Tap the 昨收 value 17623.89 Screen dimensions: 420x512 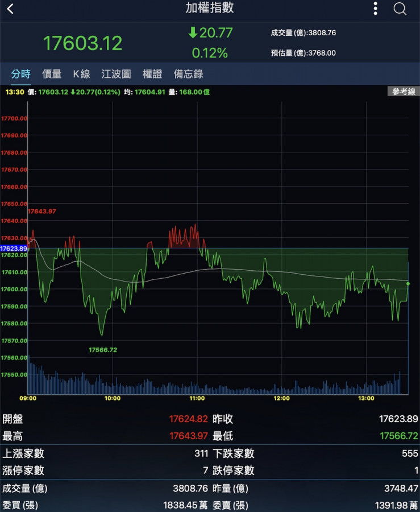tap(398, 419)
